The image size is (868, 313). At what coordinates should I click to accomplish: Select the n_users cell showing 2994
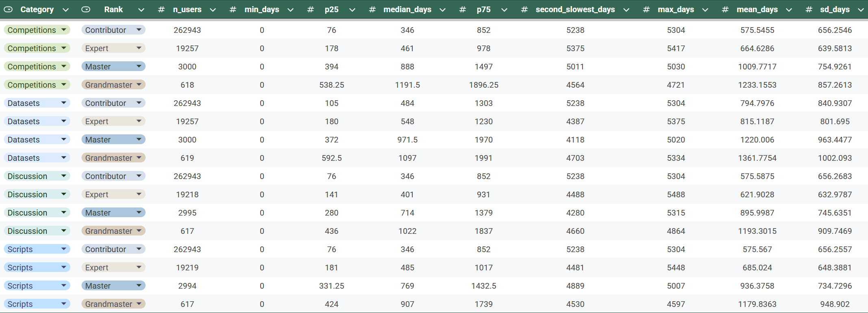point(187,286)
